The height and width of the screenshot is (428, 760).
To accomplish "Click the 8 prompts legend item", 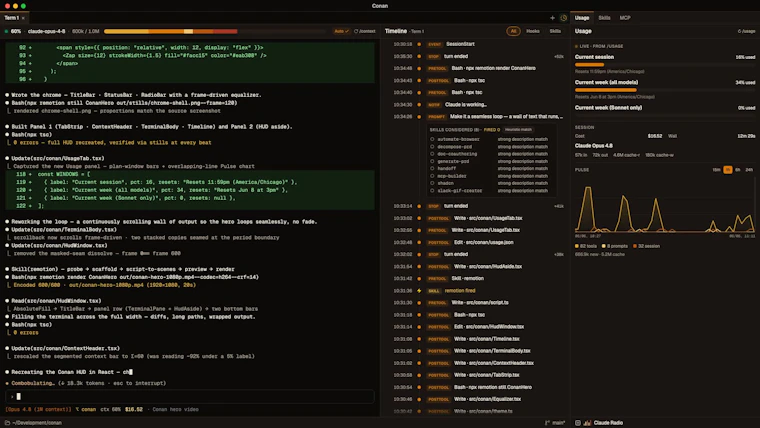I will 615,246.
